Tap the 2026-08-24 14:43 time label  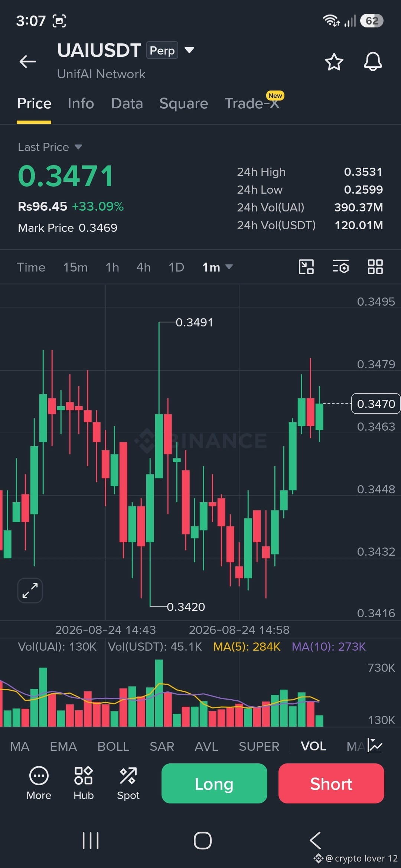coord(105,630)
